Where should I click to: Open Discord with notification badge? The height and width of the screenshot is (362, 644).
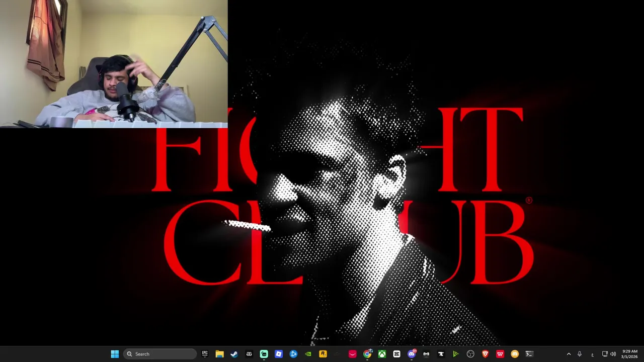point(412,354)
